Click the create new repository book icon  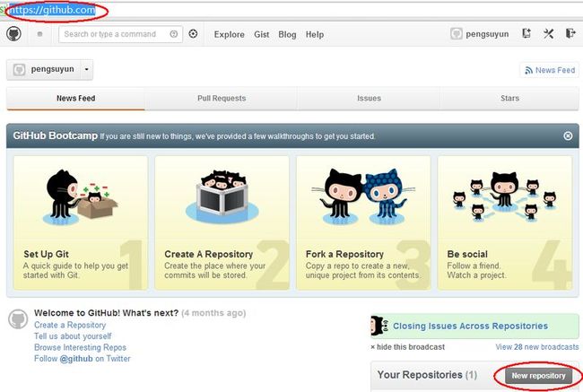[526, 33]
